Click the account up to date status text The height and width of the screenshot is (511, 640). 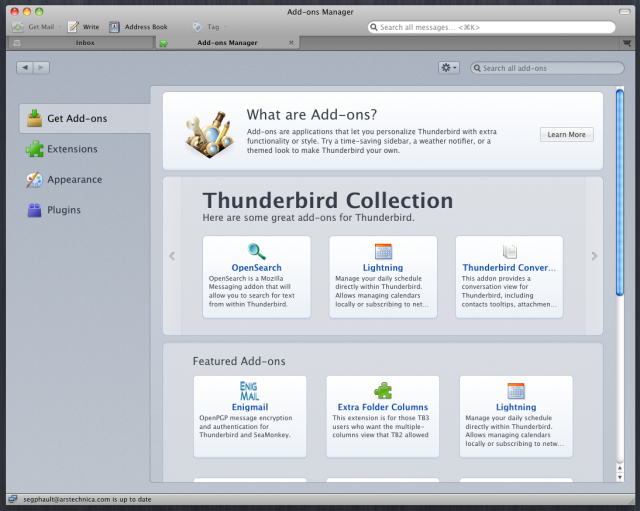[87, 499]
